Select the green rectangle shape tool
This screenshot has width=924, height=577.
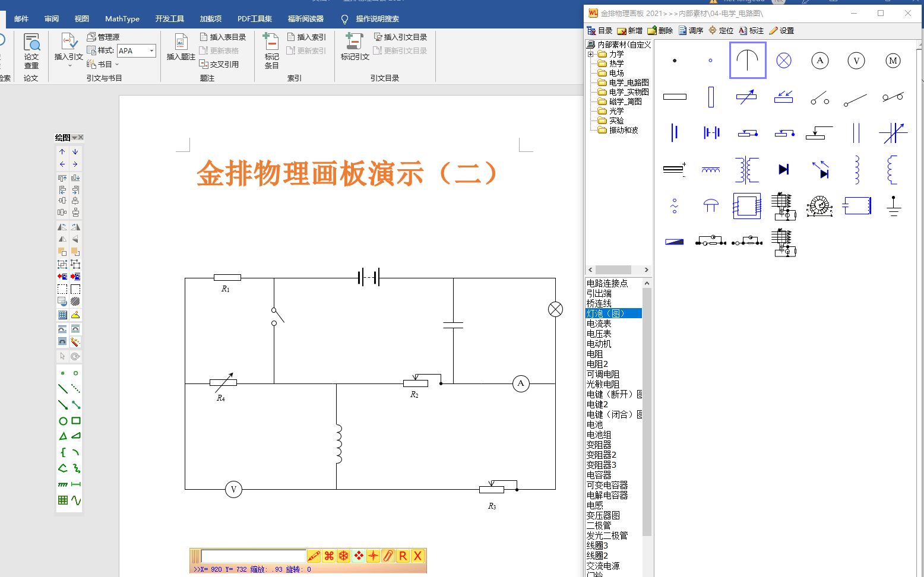(76, 421)
